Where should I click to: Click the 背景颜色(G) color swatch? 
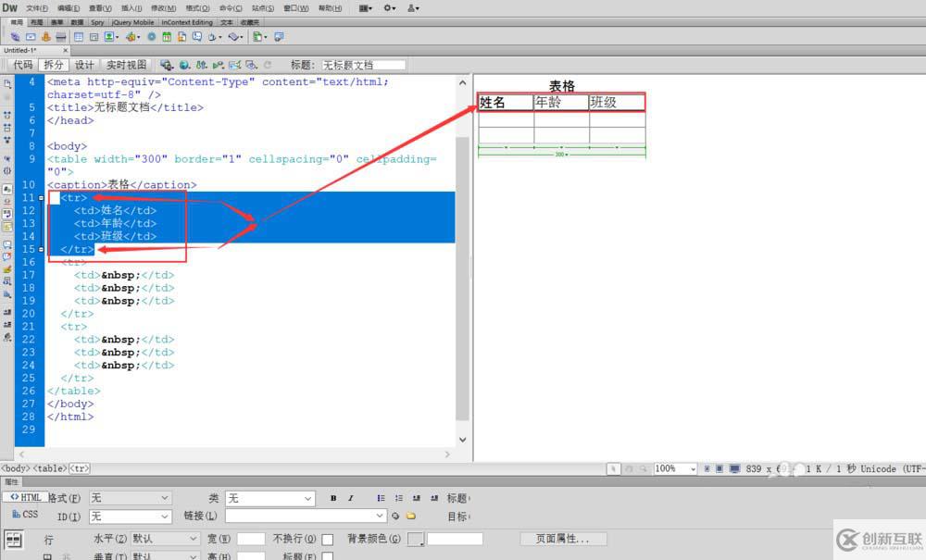(416, 539)
